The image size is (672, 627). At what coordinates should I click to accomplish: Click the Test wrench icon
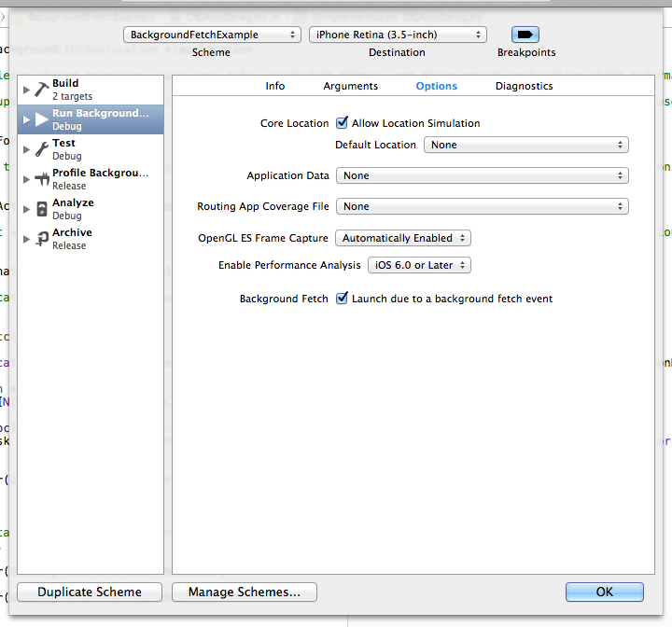pos(41,149)
